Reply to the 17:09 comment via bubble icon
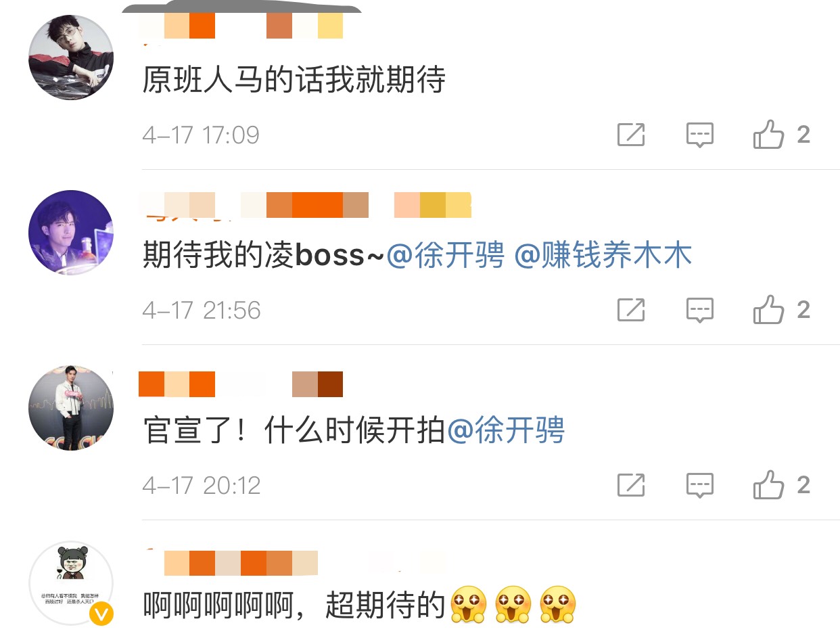This screenshot has height=640, width=840. [700, 135]
